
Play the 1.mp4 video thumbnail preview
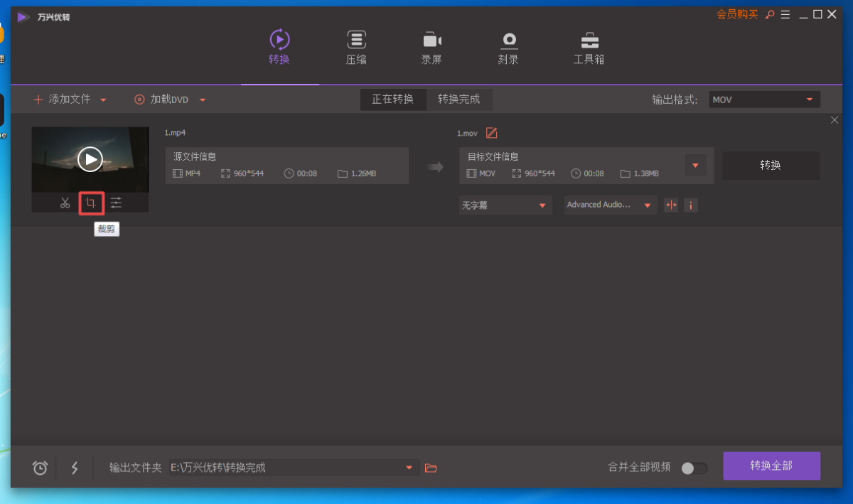click(x=90, y=159)
